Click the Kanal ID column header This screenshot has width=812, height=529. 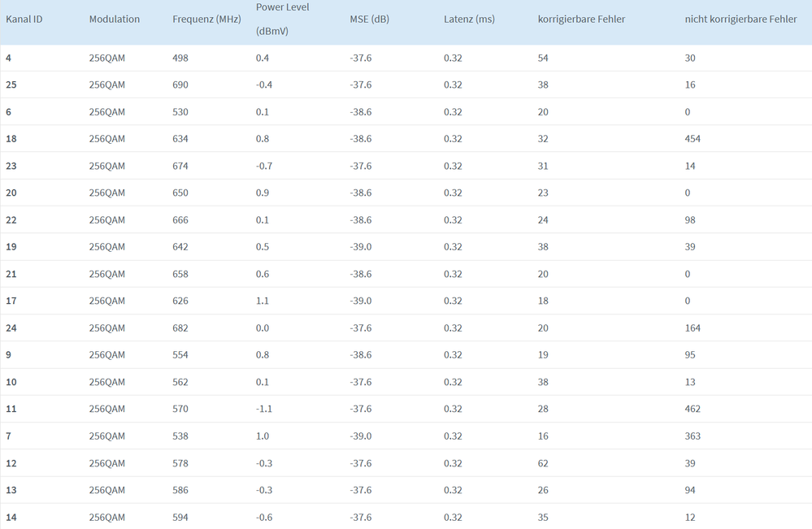pyautogui.click(x=24, y=19)
